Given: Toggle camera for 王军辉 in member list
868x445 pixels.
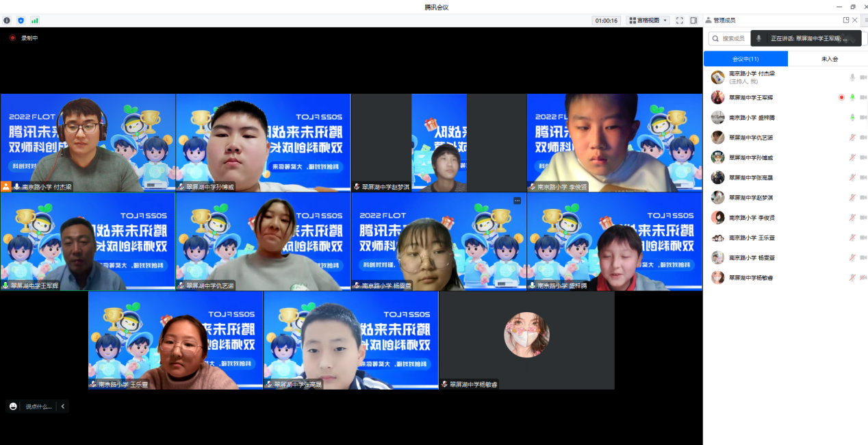Looking at the screenshot, I should (x=863, y=98).
